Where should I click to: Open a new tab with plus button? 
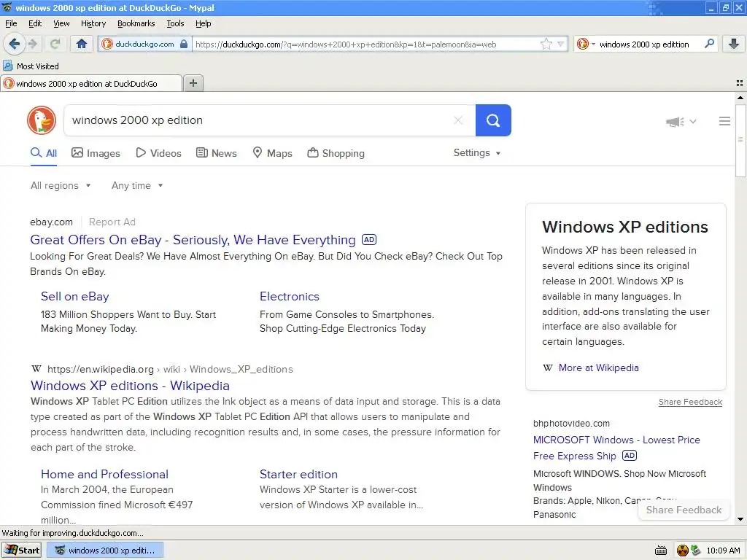pyautogui.click(x=193, y=83)
